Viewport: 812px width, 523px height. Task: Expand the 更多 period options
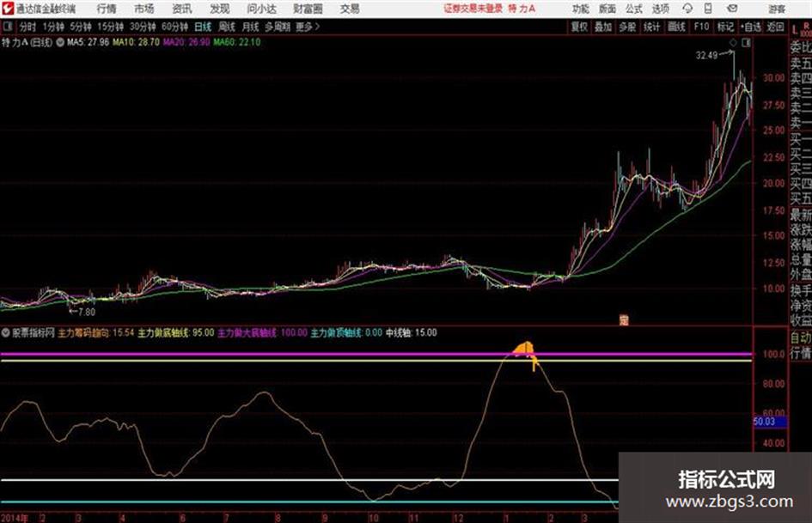(308, 27)
